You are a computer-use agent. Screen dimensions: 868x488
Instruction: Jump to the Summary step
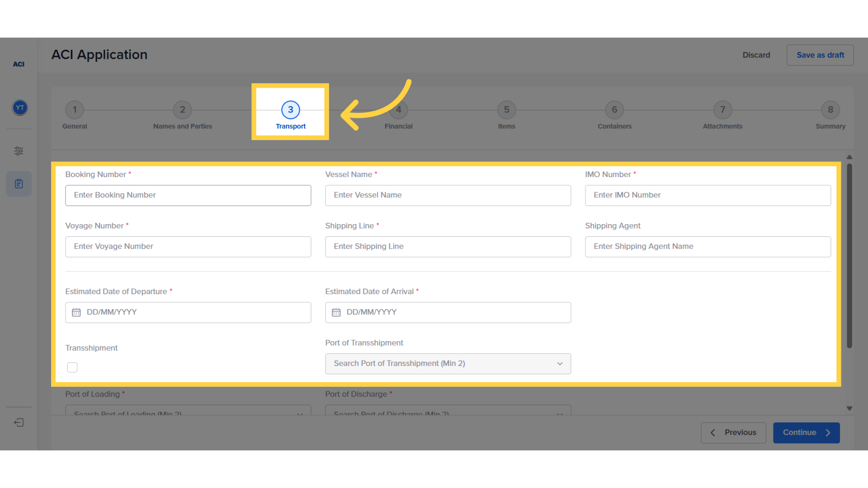tap(830, 110)
